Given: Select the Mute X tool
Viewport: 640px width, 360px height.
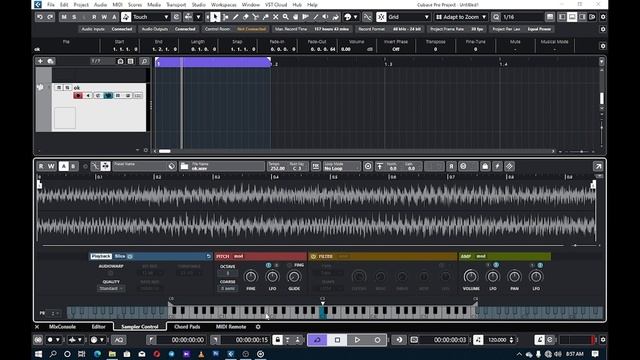Looking at the screenshot, I should point(276,17).
